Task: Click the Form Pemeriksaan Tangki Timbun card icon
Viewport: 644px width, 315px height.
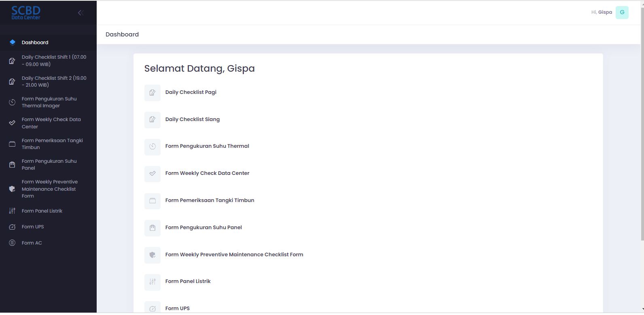Action: click(x=153, y=201)
